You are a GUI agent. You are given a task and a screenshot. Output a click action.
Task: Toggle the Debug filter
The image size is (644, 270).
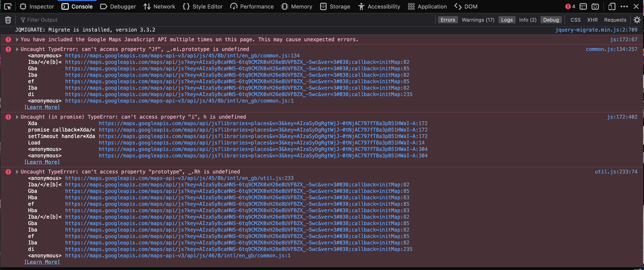(x=551, y=20)
